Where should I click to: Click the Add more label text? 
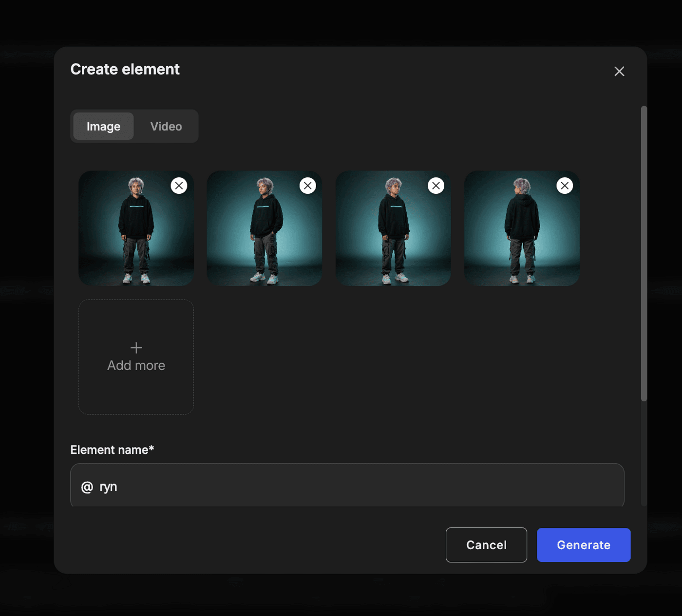click(x=136, y=366)
